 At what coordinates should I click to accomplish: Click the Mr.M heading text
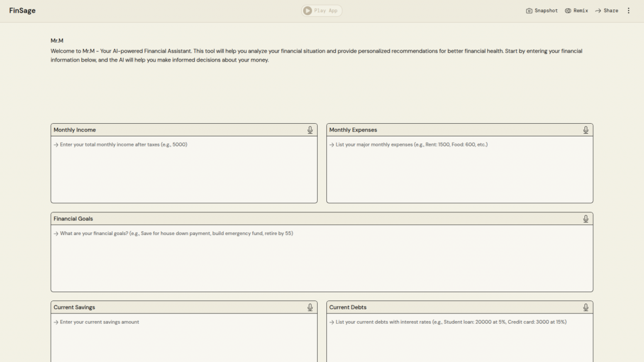pyautogui.click(x=57, y=41)
